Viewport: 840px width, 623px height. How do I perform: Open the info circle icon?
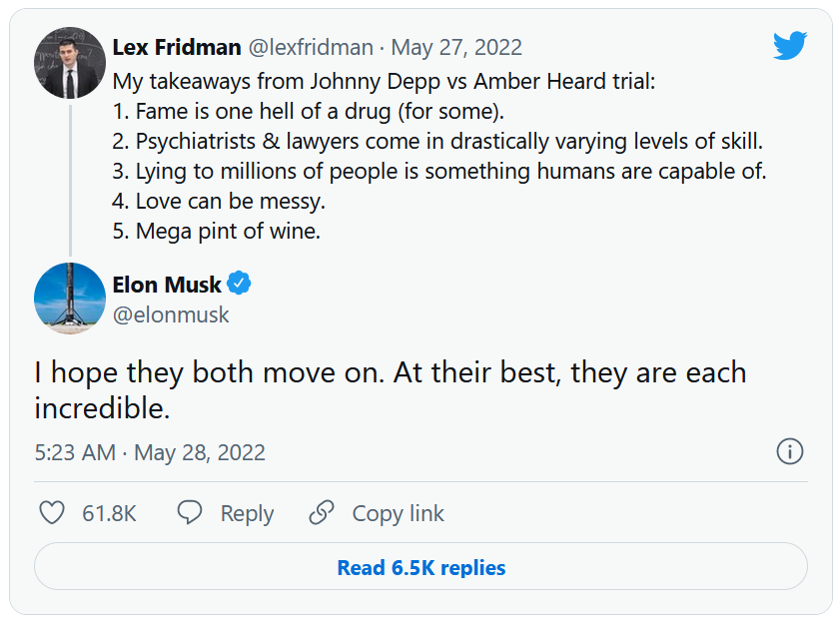789,451
